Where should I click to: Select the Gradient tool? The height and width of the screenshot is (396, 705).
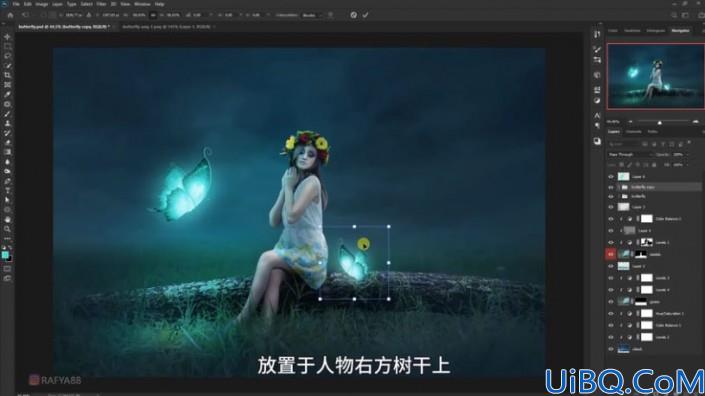7,152
